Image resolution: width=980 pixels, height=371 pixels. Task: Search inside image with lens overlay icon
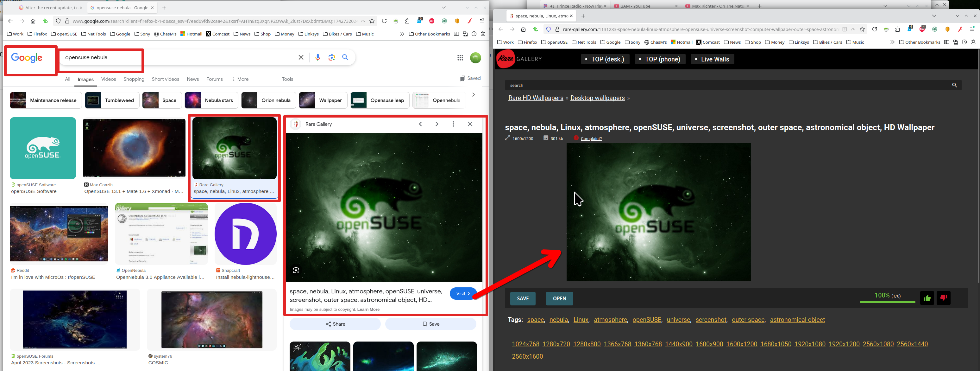tap(296, 271)
